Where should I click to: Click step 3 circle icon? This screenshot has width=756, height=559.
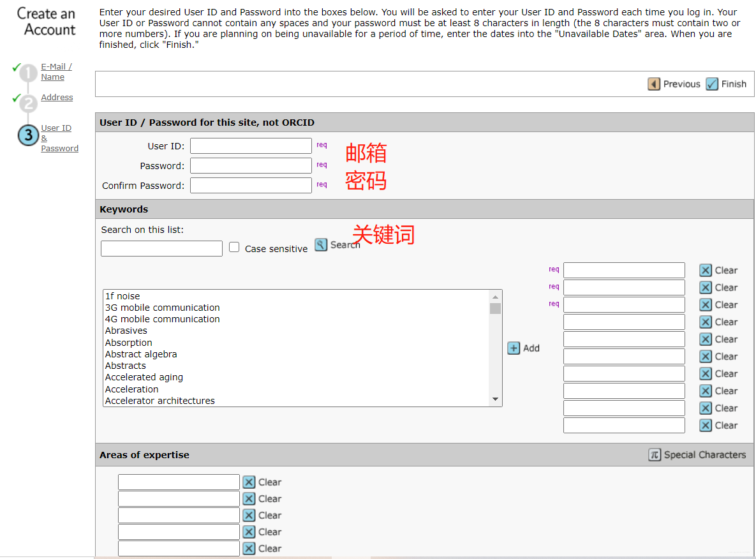[29, 135]
